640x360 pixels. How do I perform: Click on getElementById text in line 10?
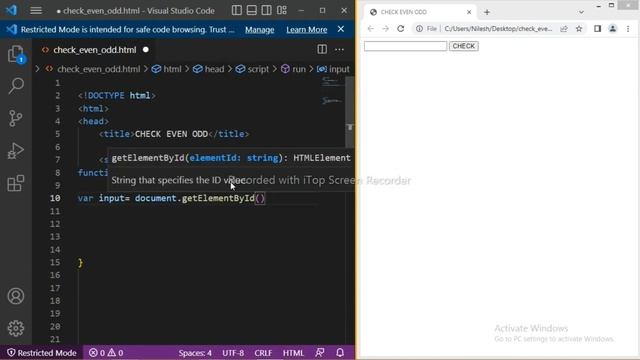[x=218, y=198]
